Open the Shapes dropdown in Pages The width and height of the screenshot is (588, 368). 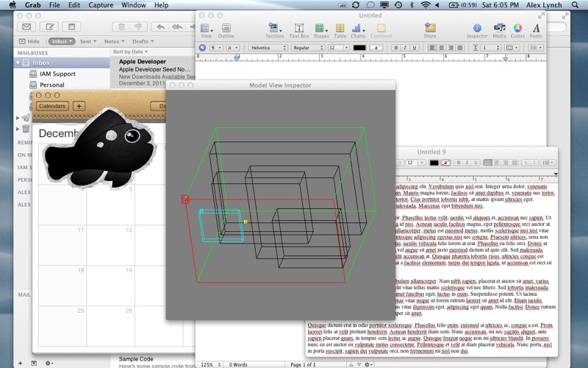(x=321, y=31)
